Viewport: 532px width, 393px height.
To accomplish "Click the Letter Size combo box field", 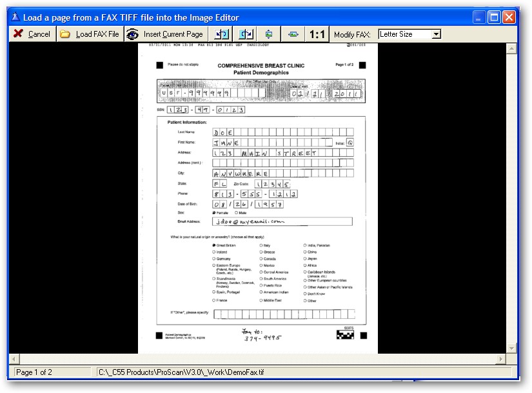I will click(x=404, y=34).
